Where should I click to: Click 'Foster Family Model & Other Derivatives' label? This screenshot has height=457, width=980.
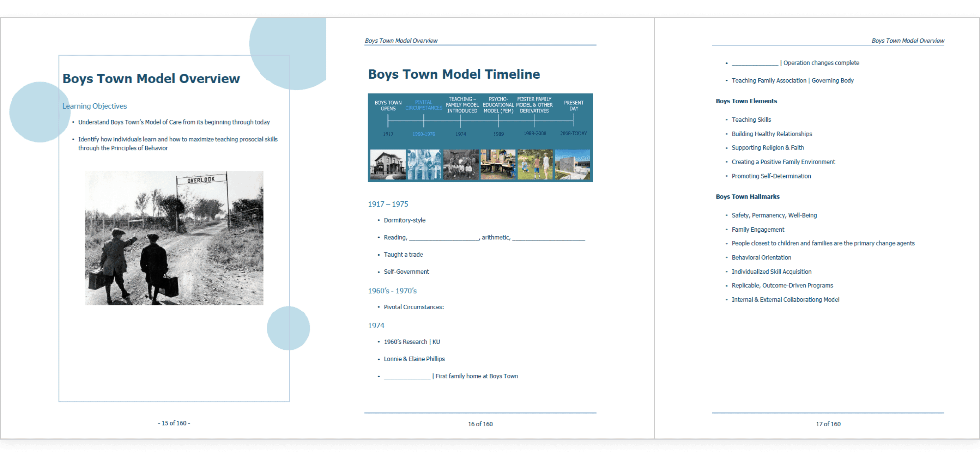[534, 105]
